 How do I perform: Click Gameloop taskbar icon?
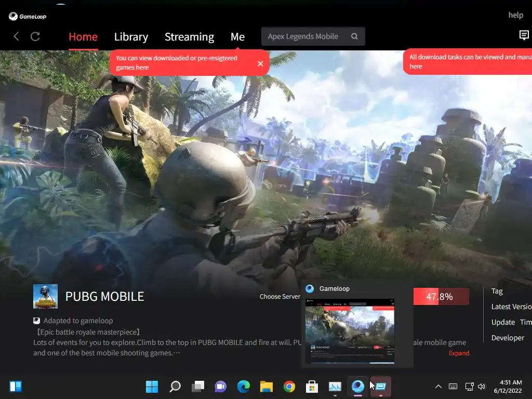tap(357, 387)
